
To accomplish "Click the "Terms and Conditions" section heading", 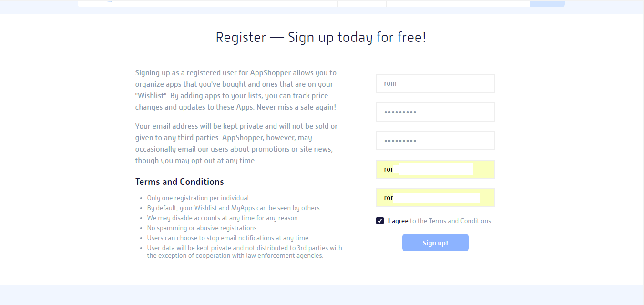I will click(x=179, y=182).
